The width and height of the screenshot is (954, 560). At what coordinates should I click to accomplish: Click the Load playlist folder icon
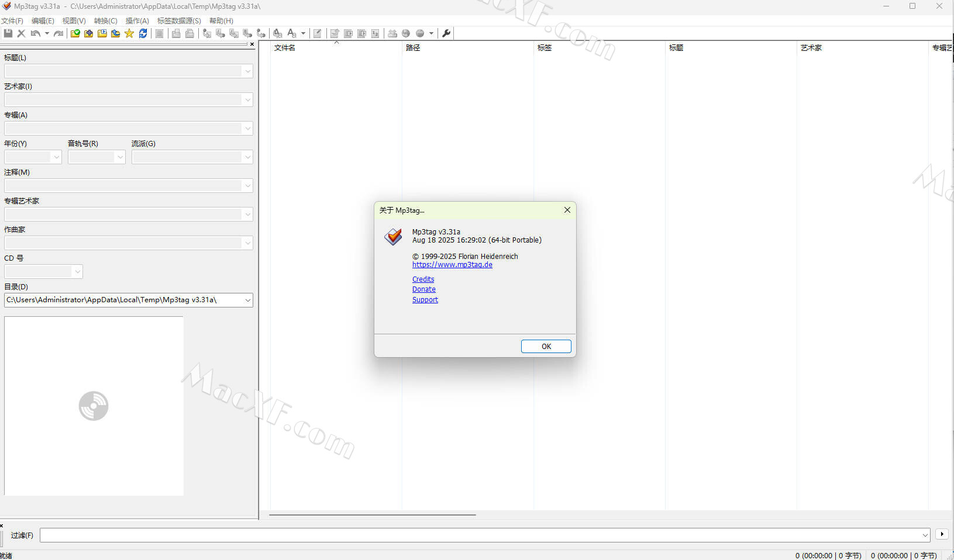(102, 33)
